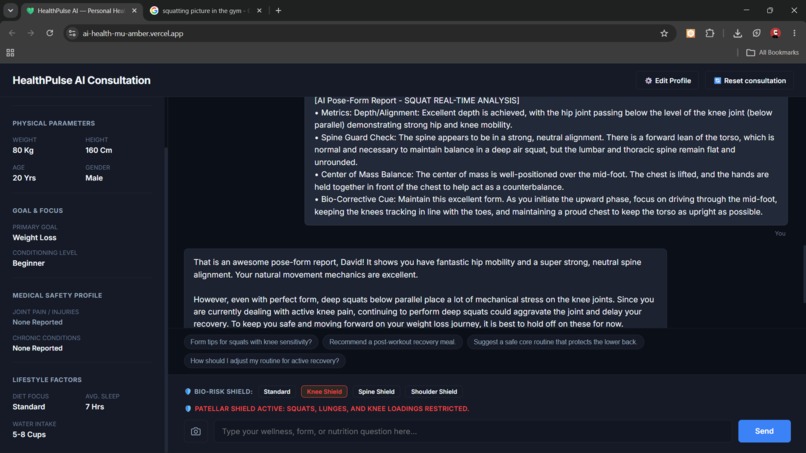View site information icon in address bar
This screenshot has height=453, width=806.
72,33
